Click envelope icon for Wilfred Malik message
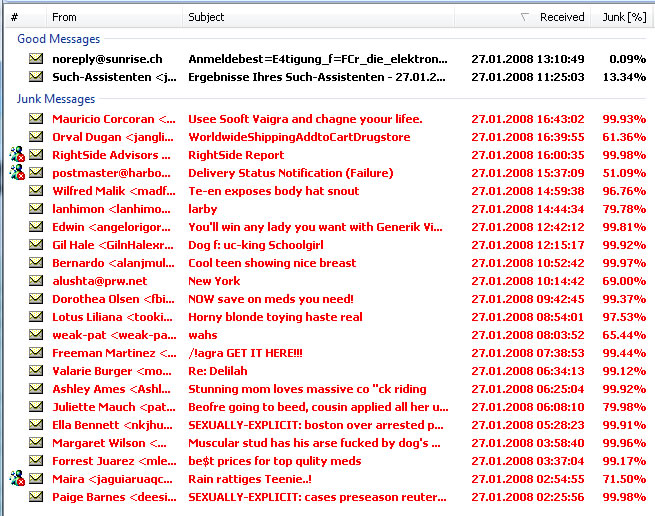 coord(36,191)
